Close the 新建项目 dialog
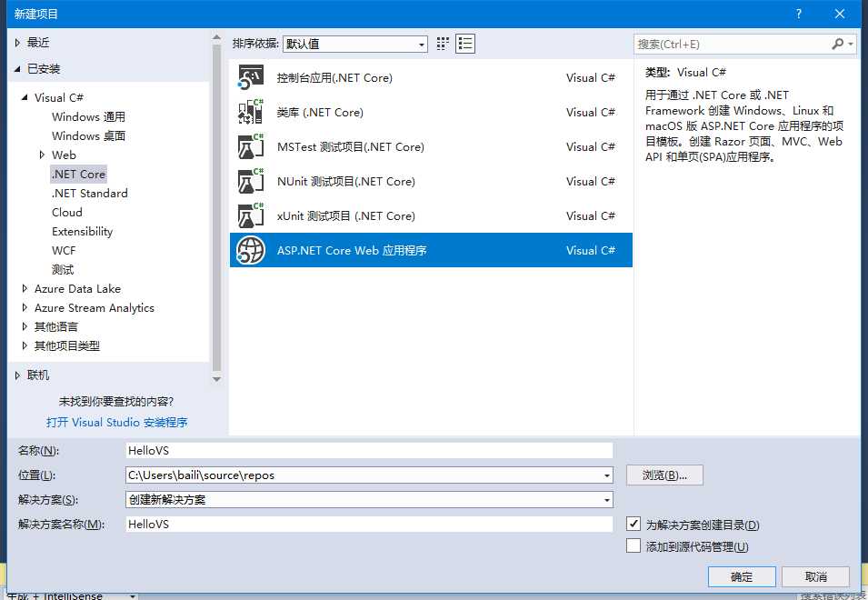This screenshot has height=600, width=868. (840, 14)
